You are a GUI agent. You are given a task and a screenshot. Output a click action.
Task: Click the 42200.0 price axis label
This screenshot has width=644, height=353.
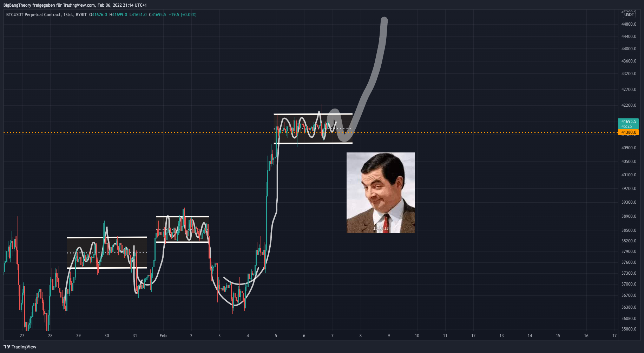pos(629,105)
